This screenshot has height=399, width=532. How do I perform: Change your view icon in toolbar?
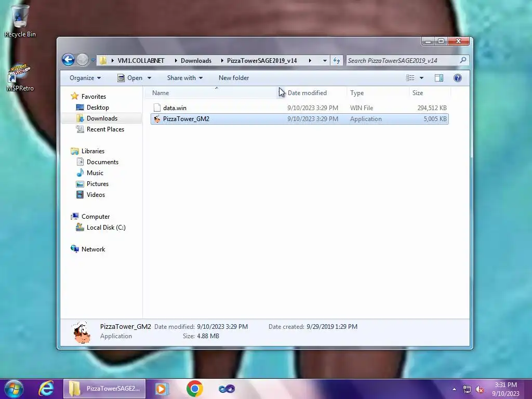click(x=410, y=78)
